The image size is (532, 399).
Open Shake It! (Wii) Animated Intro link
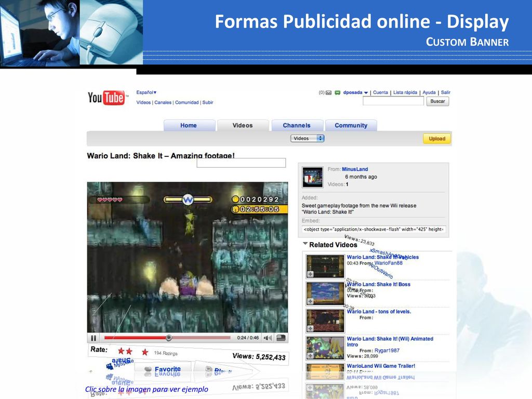point(390,341)
